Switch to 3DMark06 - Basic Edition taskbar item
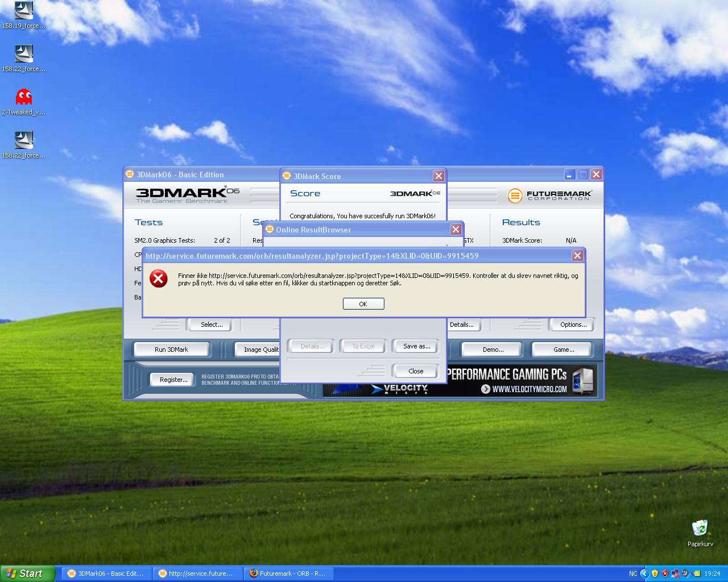 click(106, 573)
